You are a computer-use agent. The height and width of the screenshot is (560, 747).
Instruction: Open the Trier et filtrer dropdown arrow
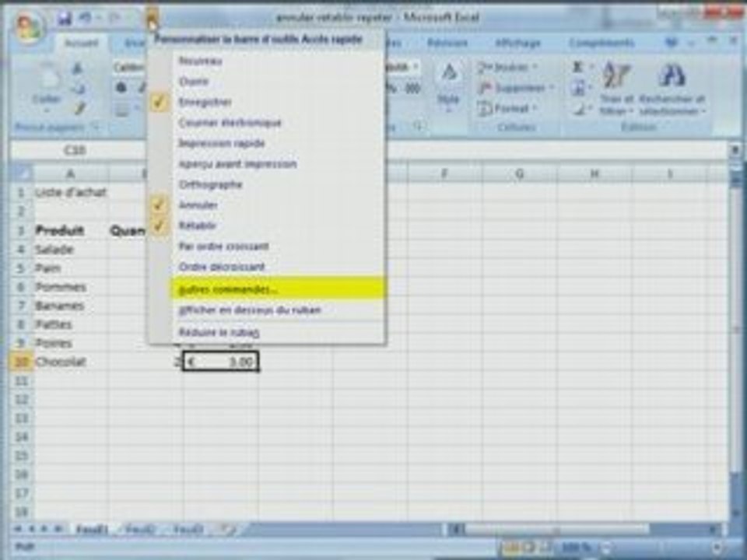(630, 111)
